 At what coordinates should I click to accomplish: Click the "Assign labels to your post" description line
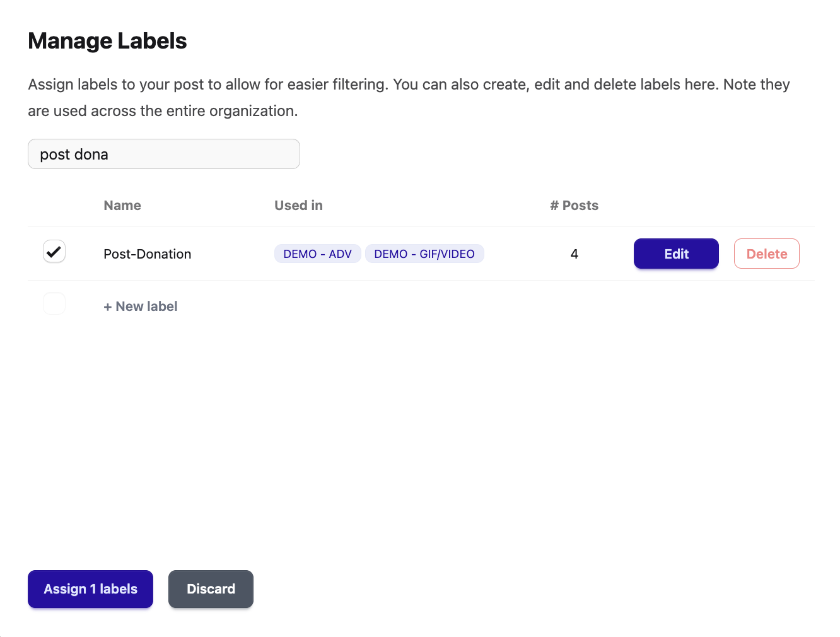point(409,85)
